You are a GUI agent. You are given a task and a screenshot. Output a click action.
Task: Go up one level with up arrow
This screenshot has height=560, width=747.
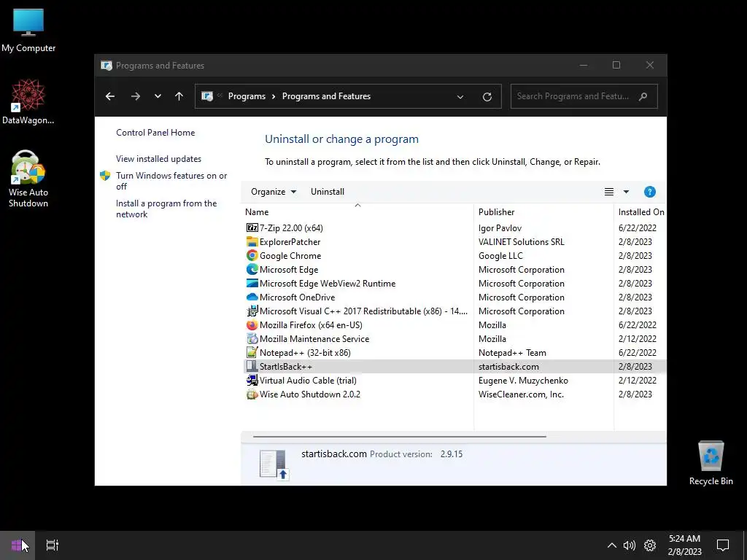pos(179,96)
